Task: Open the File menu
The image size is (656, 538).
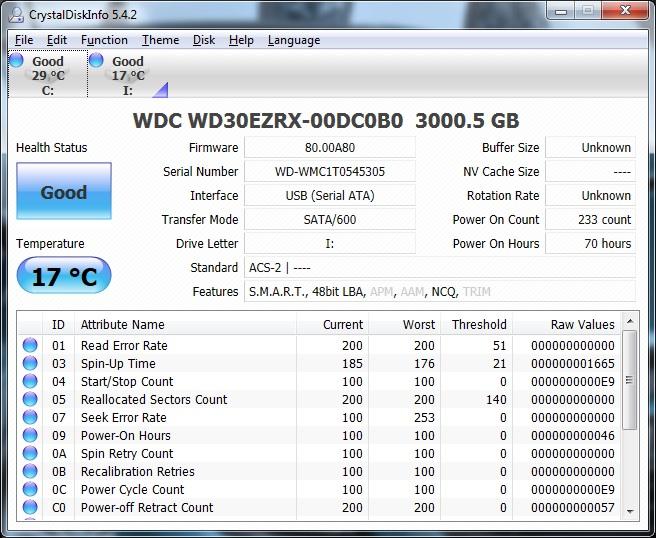Action: (24, 40)
